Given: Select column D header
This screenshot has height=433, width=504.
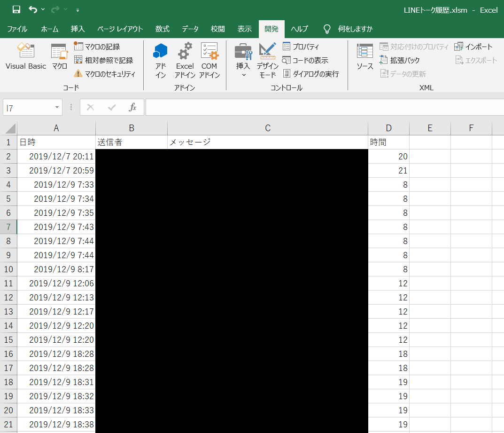Looking at the screenshot, I should (388, 128).
